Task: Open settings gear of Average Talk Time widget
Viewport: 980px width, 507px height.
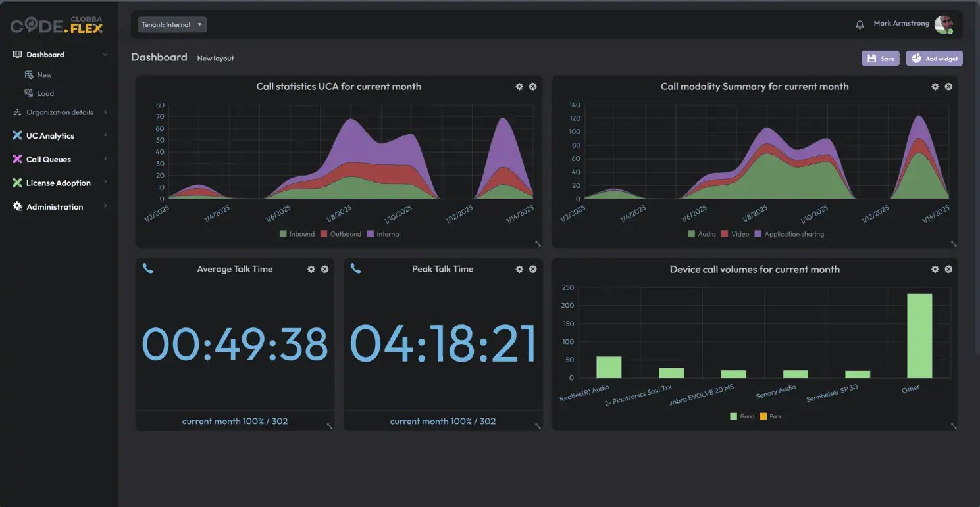Action: 311,269
